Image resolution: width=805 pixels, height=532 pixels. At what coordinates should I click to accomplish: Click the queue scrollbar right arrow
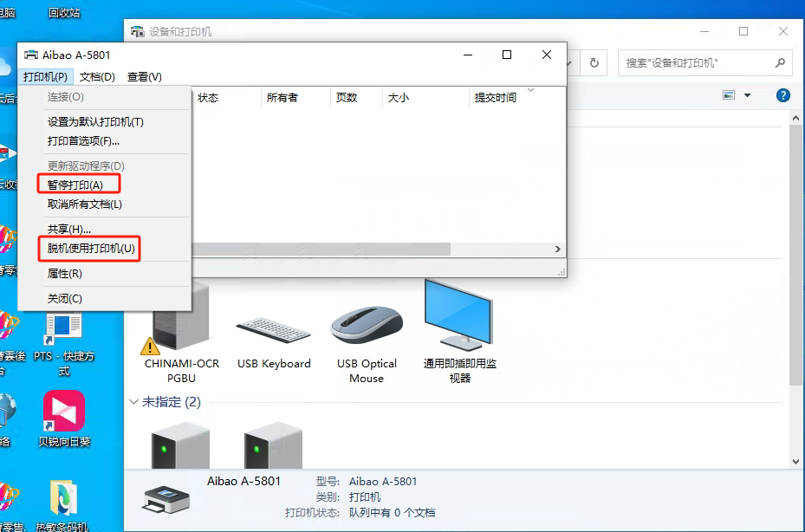pos(558,249)
